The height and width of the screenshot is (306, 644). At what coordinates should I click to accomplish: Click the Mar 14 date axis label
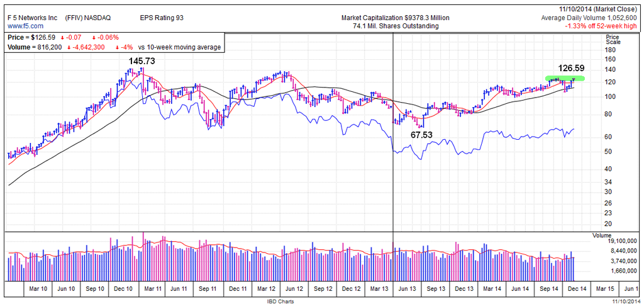point(492,289)
